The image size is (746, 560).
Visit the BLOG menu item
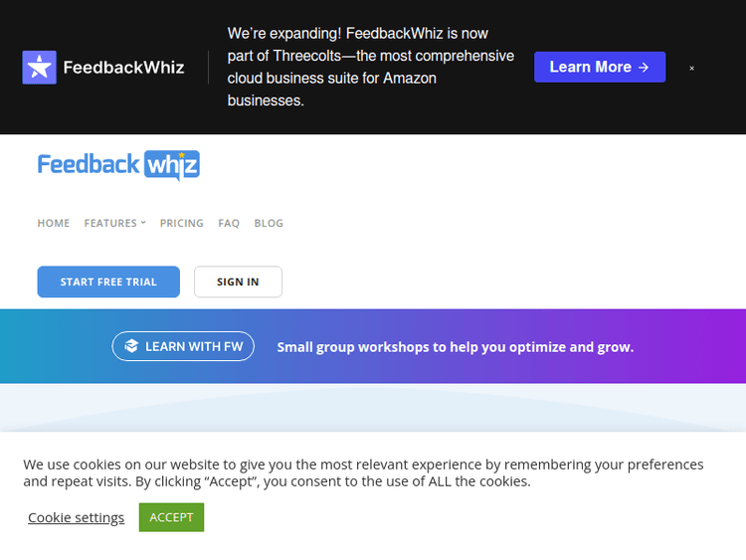[269, 223]
